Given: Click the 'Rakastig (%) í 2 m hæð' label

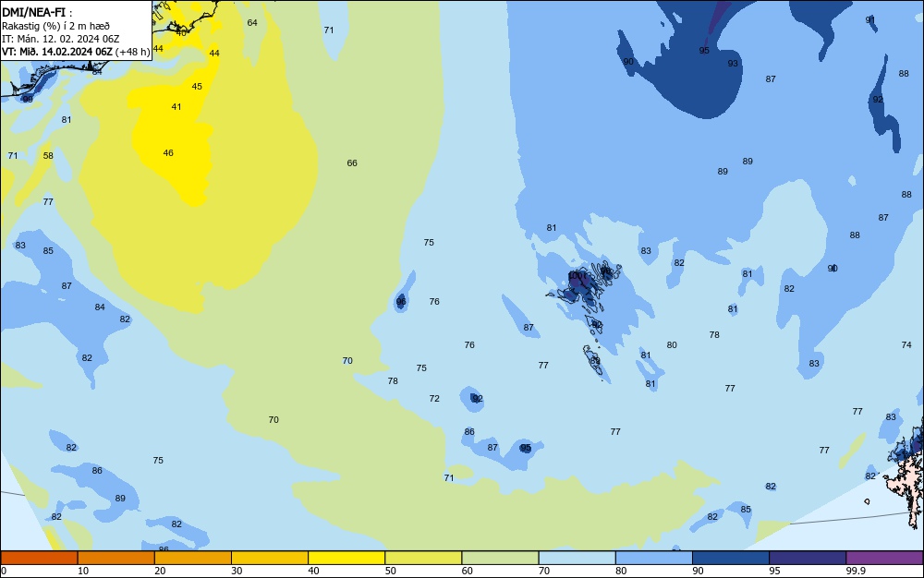Looking at the screenshot, I should (x=56, y=26).
